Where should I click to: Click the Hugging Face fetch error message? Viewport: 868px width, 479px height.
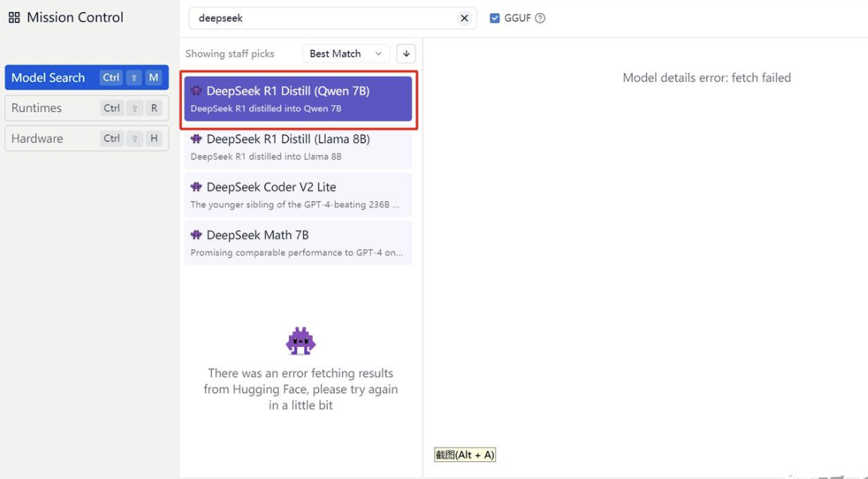300,389
